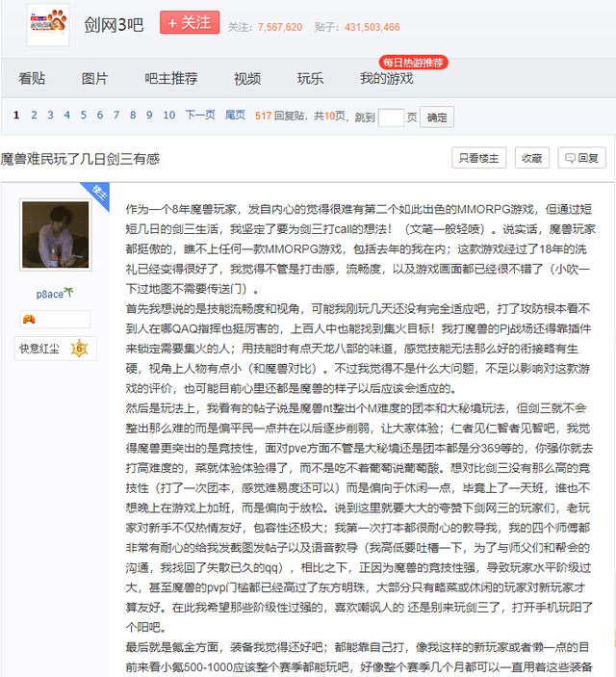The width and height of the screenshot is (616, 677).
Task: Click the level 6 star badge
Action: click(x=80, y=349)
